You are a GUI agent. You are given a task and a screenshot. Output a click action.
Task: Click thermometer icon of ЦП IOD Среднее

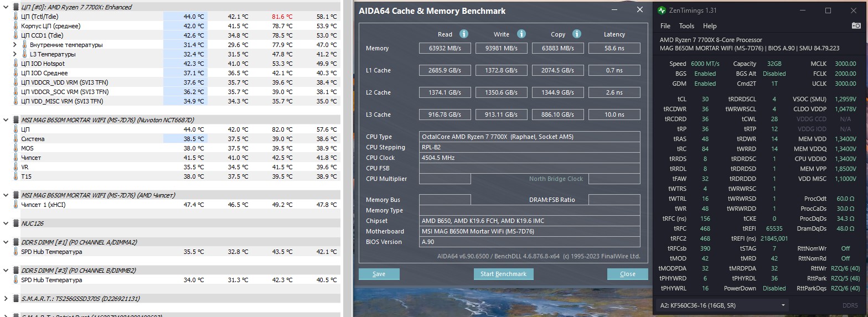[16, 73]
